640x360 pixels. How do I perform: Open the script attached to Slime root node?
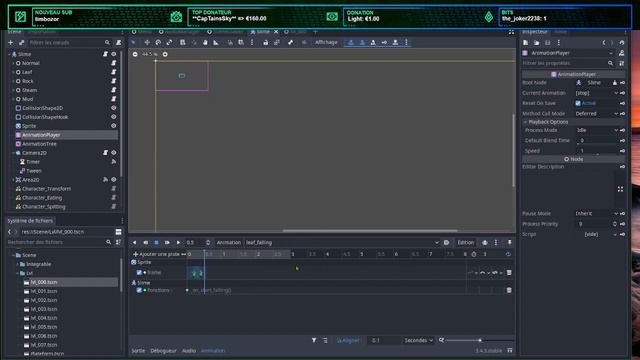105,54
